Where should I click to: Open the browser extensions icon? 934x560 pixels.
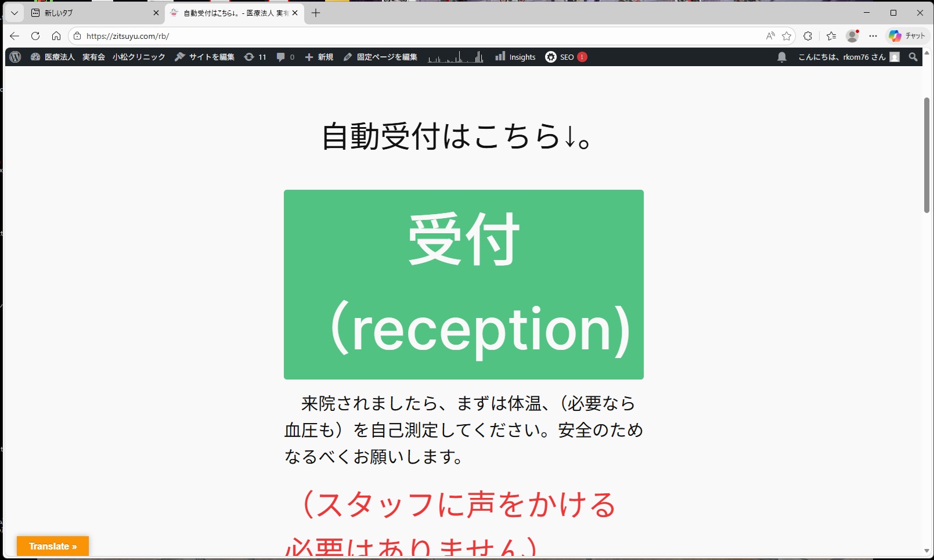807,36
